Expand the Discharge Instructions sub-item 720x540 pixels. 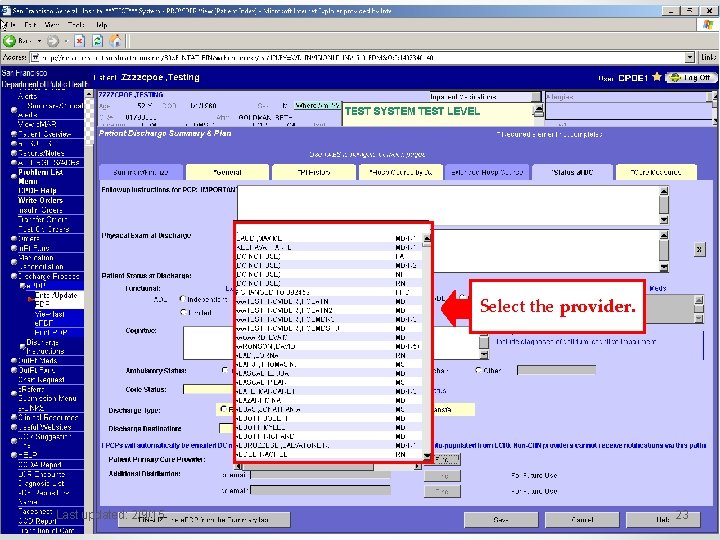tap(22, 345)
